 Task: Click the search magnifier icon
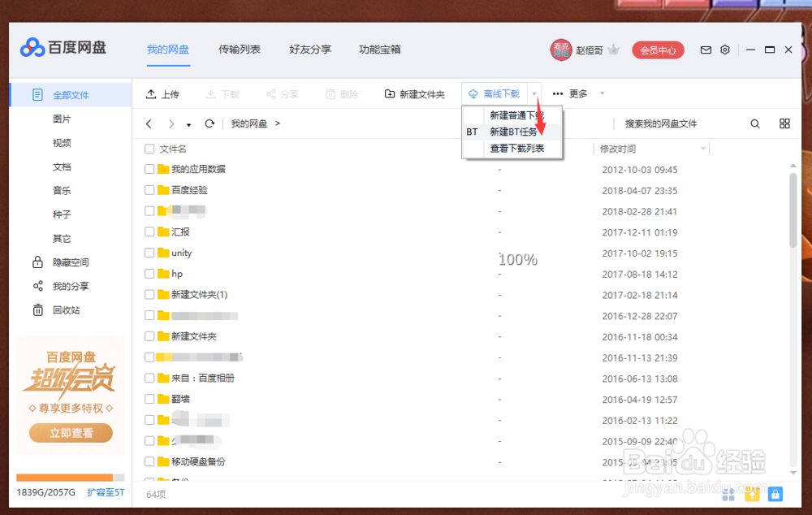[x=755, y=123]
